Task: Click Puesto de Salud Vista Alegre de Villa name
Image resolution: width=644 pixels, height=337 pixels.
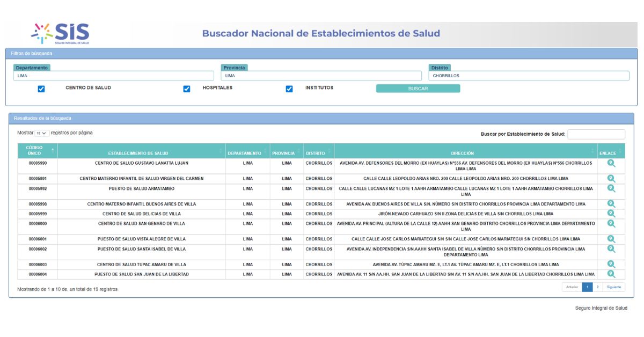Action: coord(142,239)
